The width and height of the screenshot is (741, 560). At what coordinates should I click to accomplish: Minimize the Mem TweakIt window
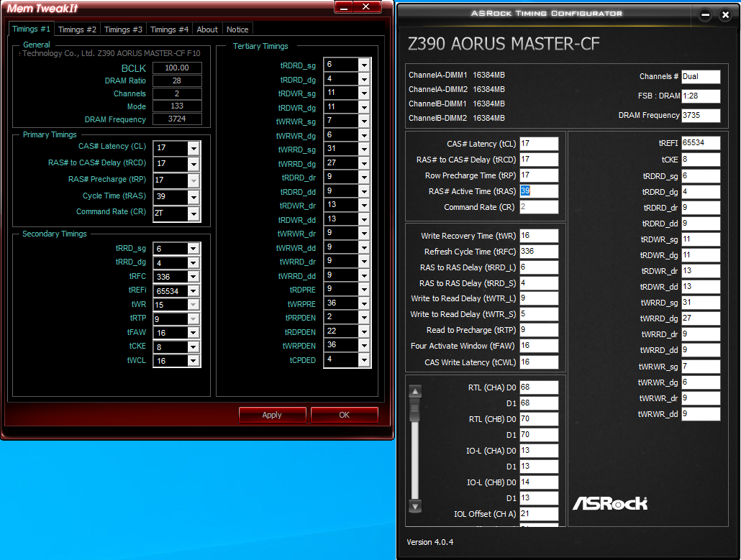point(344,6)
